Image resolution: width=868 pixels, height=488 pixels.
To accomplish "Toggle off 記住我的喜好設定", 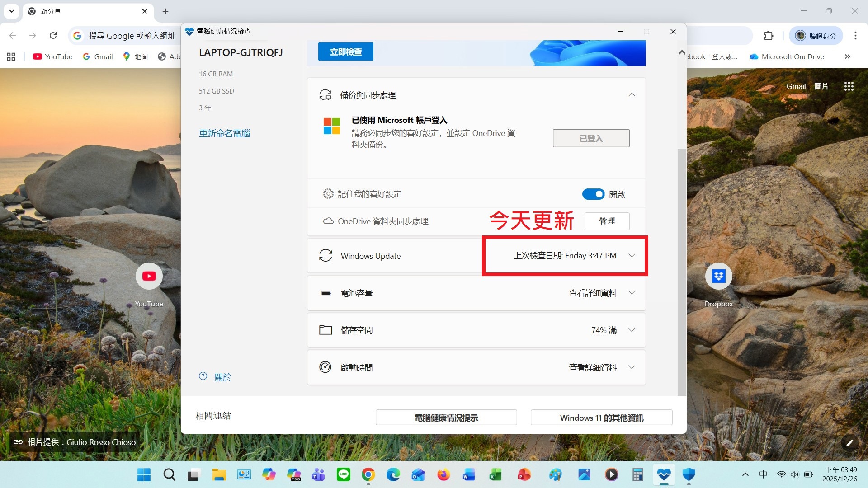I will point(593,193).
